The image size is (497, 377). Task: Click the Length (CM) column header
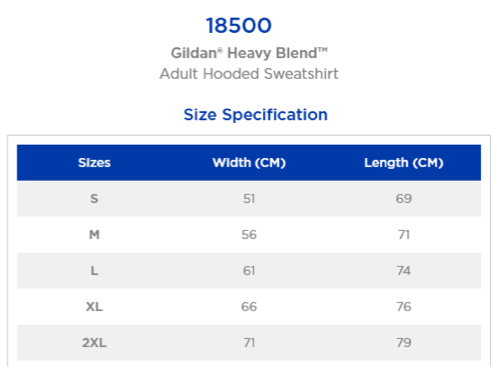pyautogui.click(x=404, y=163)
